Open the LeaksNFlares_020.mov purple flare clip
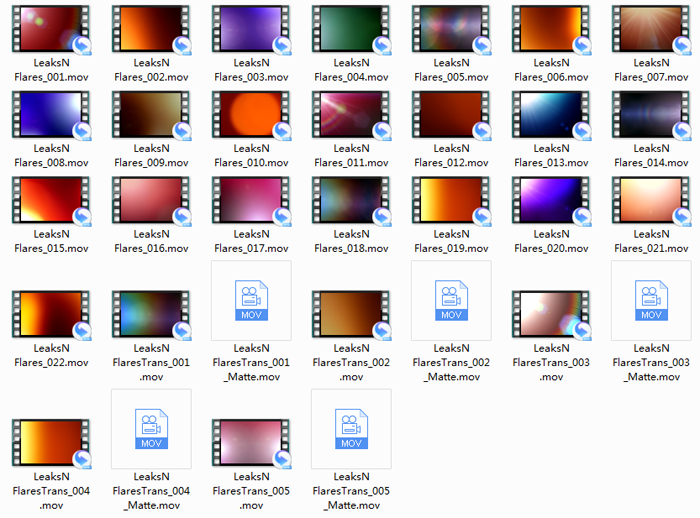 (x=550, y=201)
